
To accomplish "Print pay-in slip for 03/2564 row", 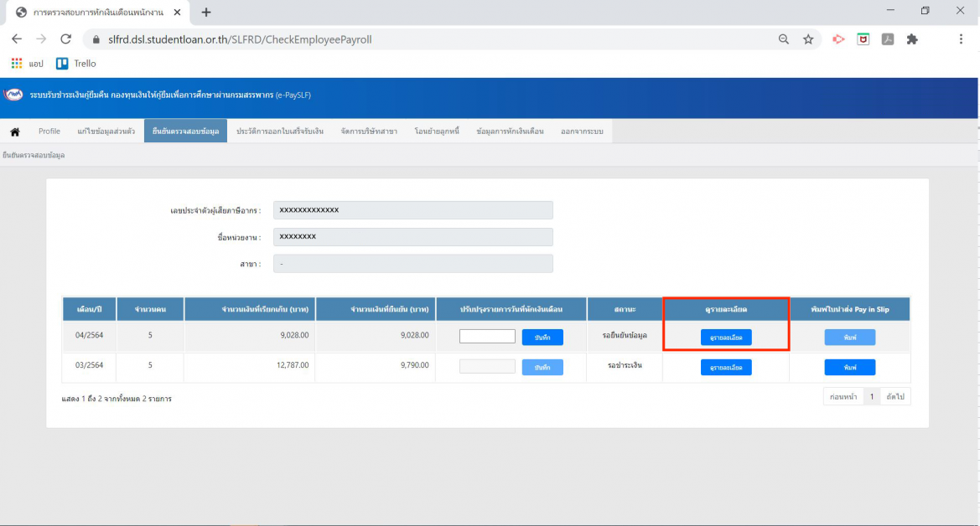I will (850, 368).
